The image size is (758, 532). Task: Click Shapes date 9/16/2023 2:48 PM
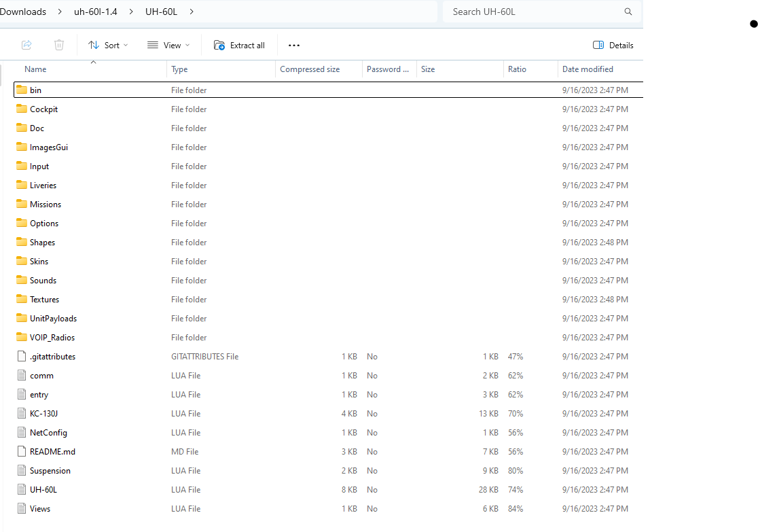click(595, 243)
